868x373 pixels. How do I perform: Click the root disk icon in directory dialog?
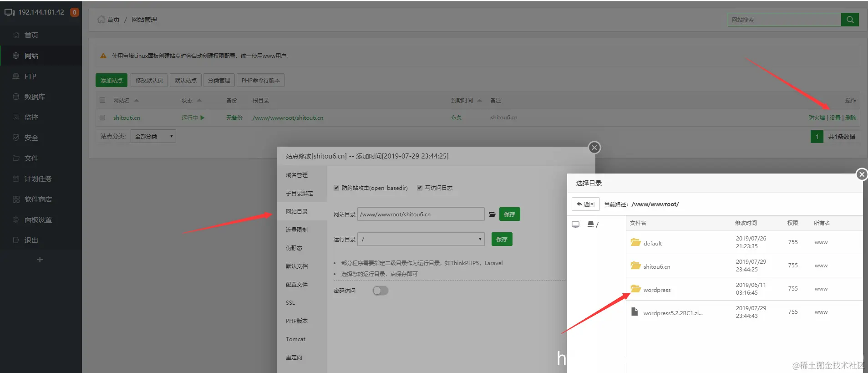590,224
